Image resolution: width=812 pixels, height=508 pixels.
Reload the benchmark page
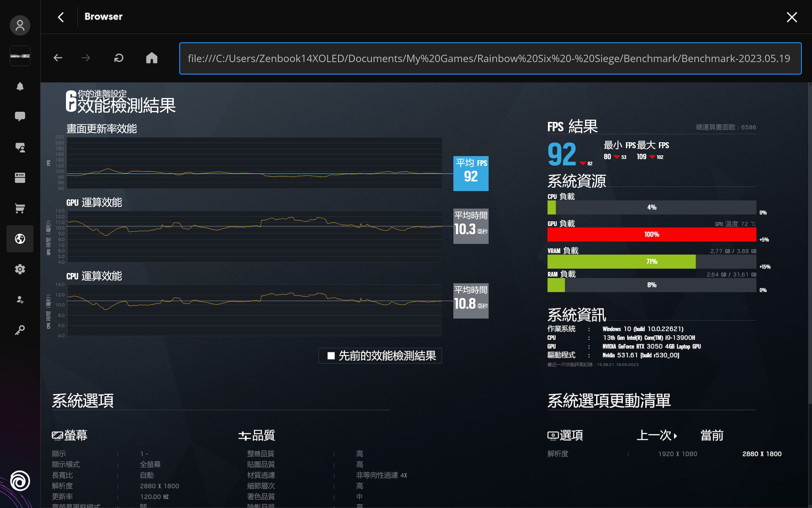coord(119,58)
